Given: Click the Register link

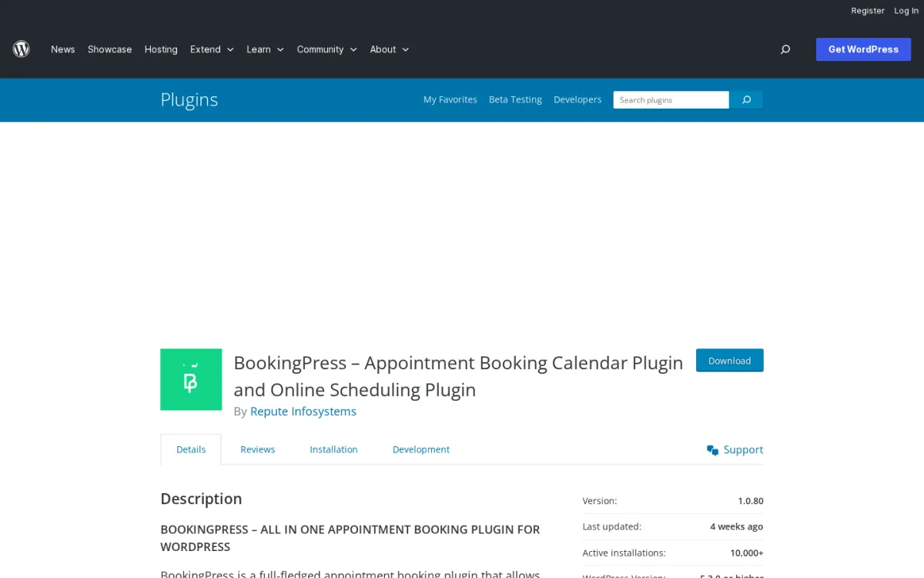Looking at the screenshot, I should pos(868,11).
